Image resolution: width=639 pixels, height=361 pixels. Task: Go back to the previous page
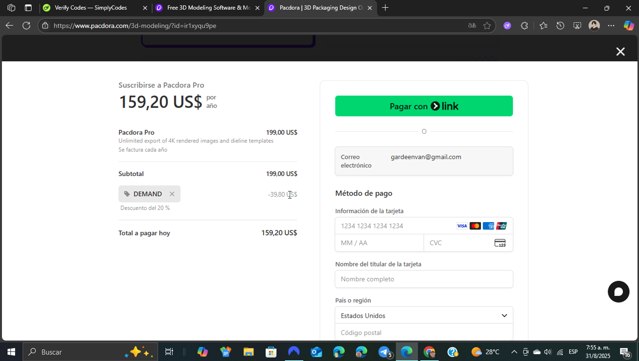point(9,26)
